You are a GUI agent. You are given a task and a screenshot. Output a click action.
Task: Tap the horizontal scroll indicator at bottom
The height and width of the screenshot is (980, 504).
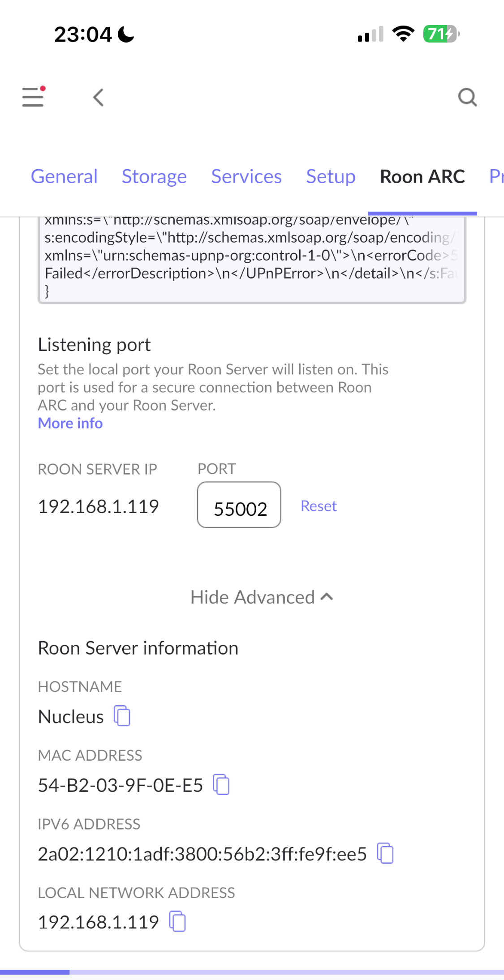(252, 972)
